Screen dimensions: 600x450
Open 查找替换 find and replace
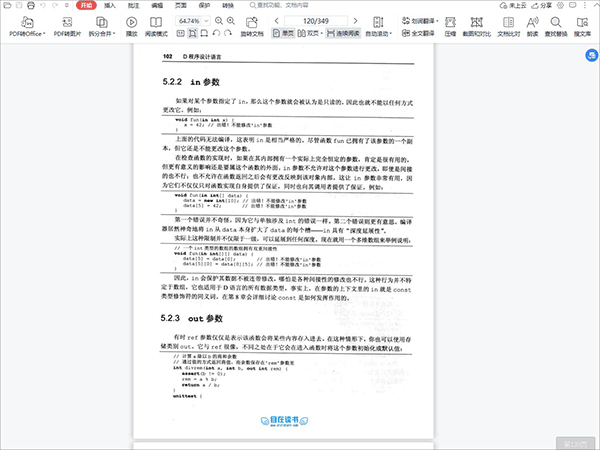point(556,26)
